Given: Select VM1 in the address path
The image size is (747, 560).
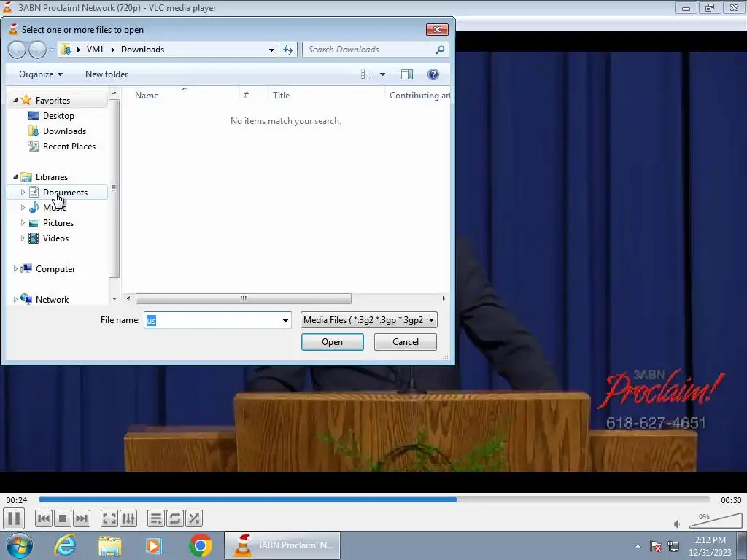Looking at the screenshot, I should [95, 50].
